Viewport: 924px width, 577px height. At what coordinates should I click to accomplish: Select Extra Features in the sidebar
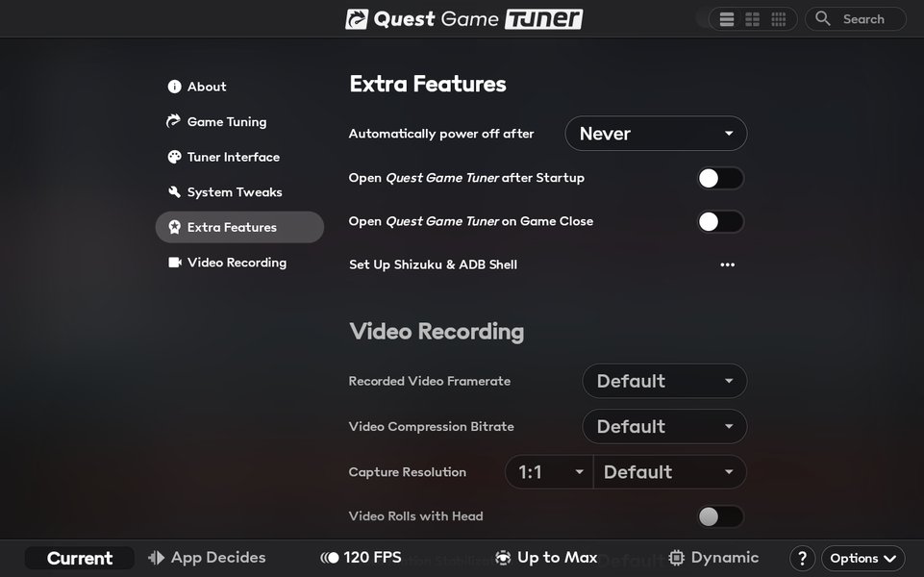(x=239, y=227)
